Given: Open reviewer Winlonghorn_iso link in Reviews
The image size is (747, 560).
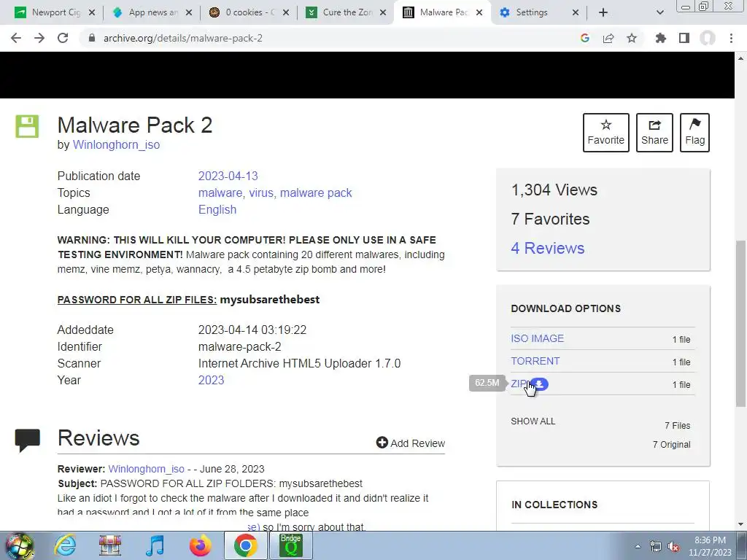Looking at the screenshot, I should 146,469.
